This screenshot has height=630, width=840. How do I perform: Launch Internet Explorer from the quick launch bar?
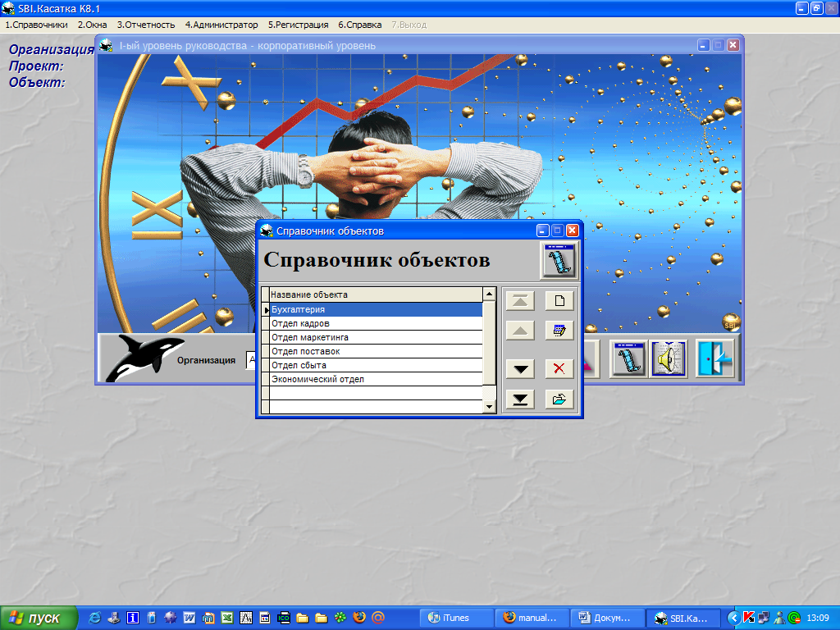[95, 618]
